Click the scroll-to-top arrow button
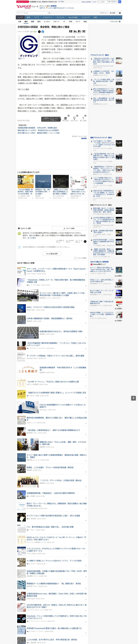 point(133,398)
